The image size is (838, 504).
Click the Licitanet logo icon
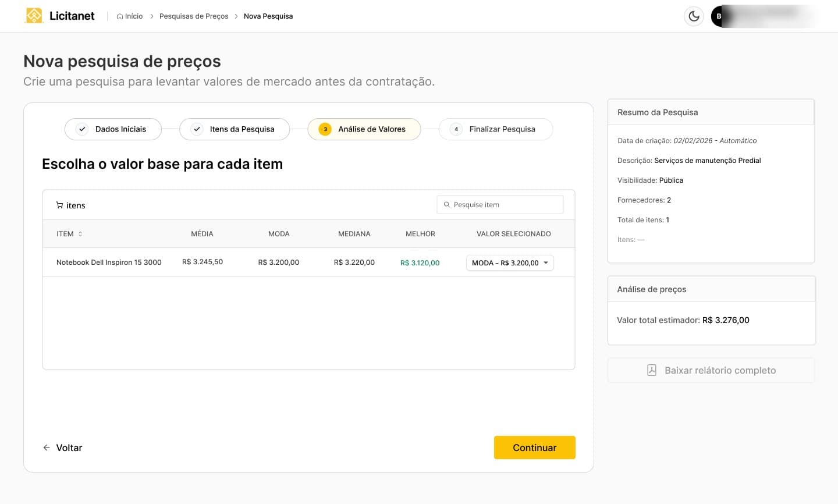pyautogui.click(x=34, y=16)
